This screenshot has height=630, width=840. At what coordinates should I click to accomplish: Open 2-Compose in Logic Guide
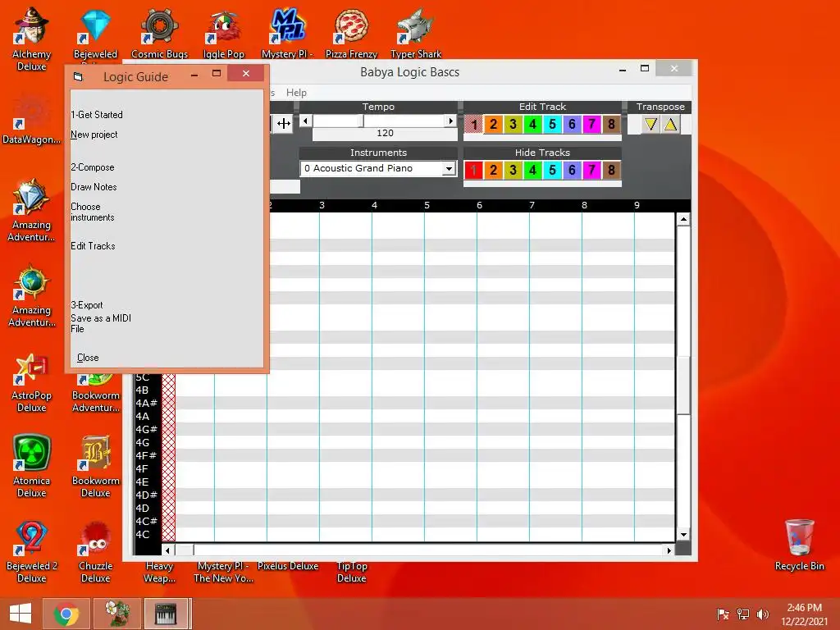point(92,167)
